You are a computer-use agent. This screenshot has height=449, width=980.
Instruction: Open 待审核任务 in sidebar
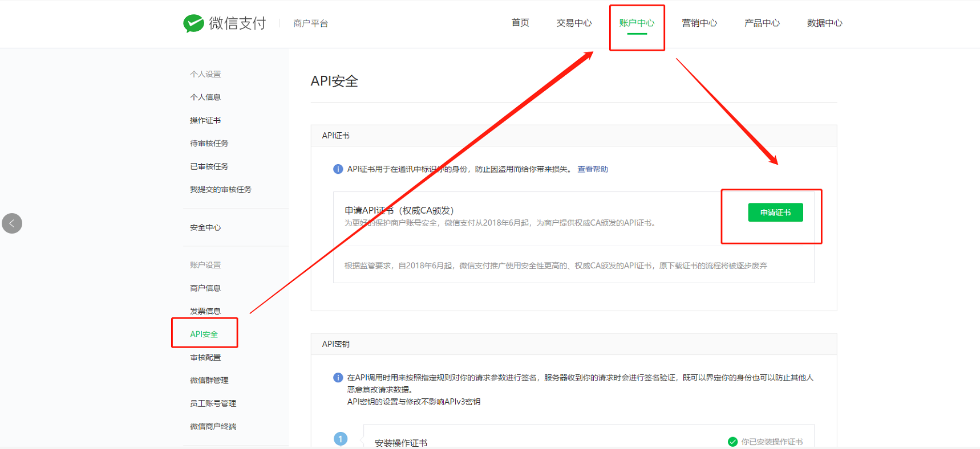pos(209,144)
